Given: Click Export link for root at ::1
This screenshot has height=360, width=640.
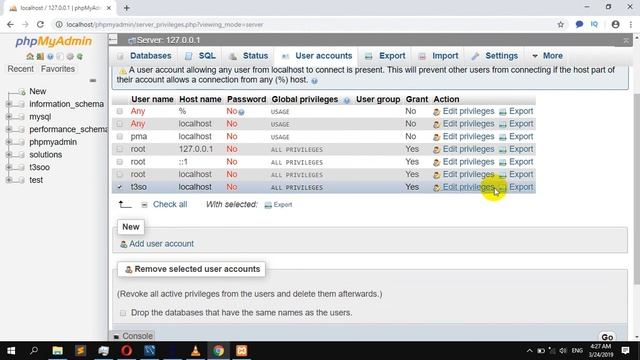Looking at the screenshot, I should coord(521,162).
